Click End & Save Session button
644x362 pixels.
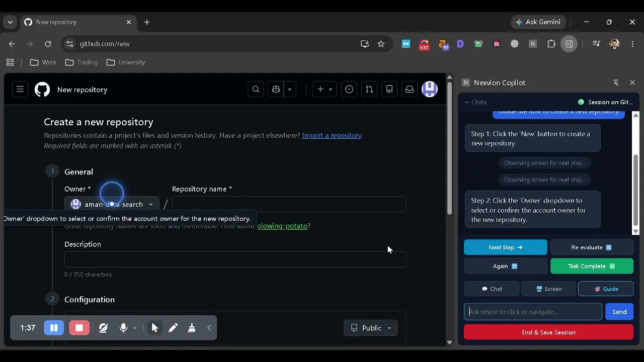(x=548, y=332)
